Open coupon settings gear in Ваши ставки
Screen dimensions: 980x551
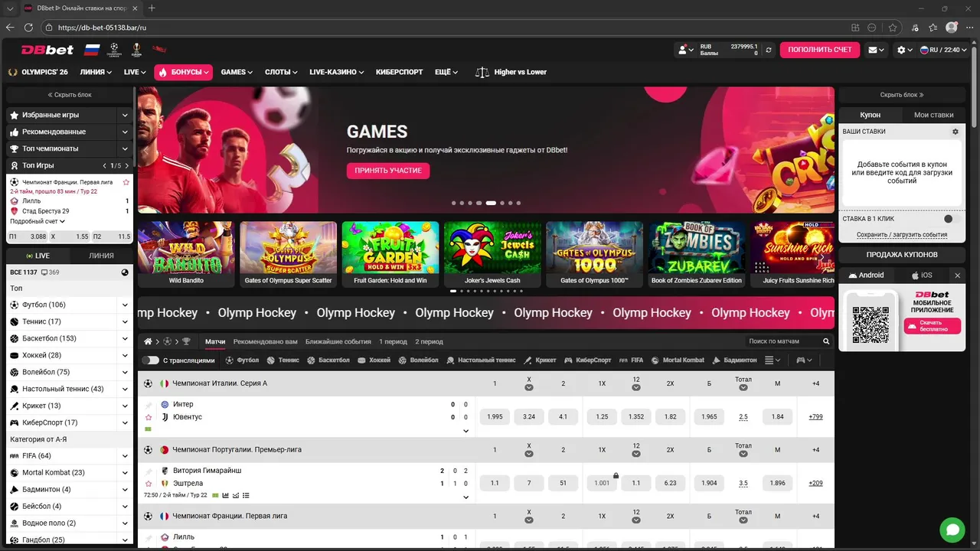[955, 132]
